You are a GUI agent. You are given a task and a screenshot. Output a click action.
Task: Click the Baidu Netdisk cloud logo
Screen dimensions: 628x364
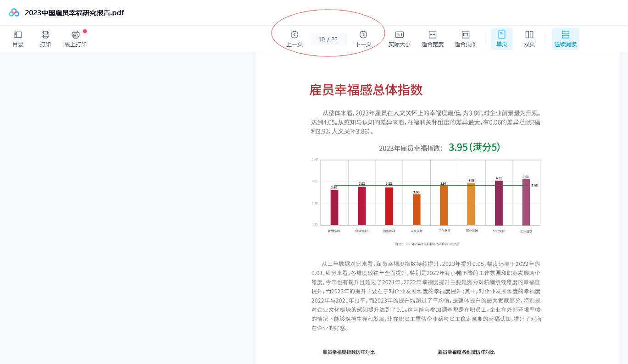pos(14,13)
